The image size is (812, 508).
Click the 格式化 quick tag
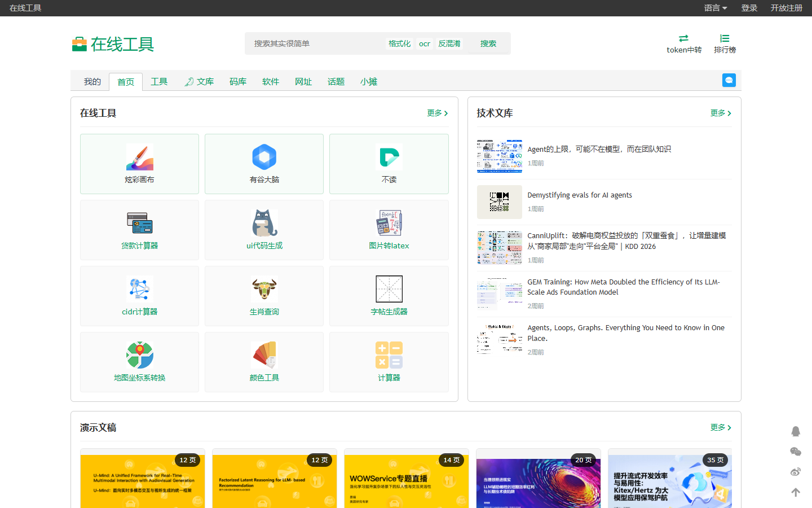tap(399, 43)
